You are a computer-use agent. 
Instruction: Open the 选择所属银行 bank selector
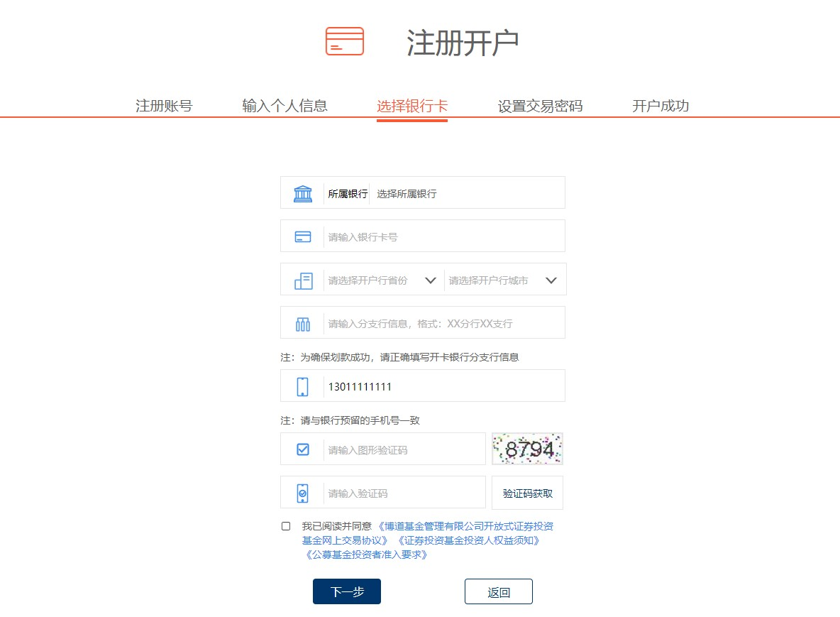pos(467,194)
